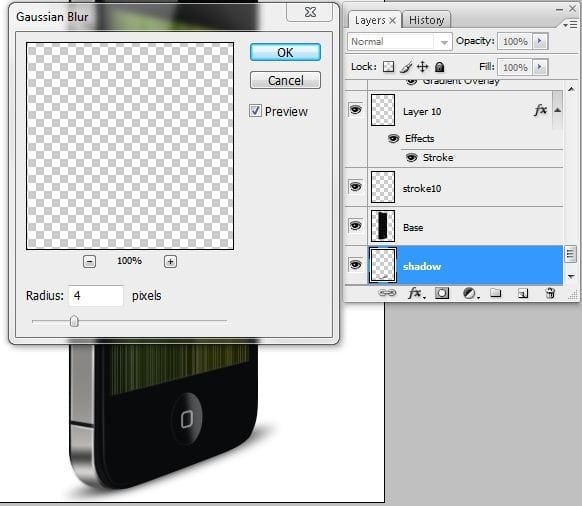Viewport: 582px width, 506px height.
Task: Select the Layer 10 name
Action: click(x=422, y=112)
